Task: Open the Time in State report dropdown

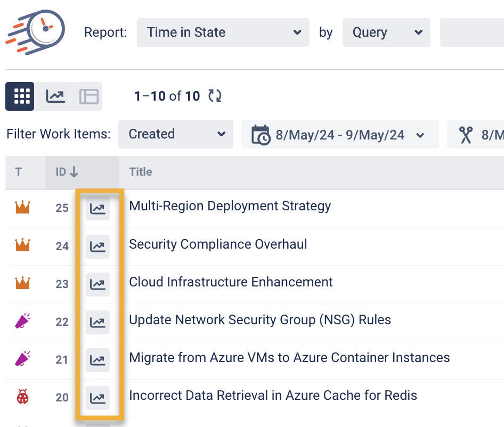Action: pyautogui.click(x=223, y=32)
